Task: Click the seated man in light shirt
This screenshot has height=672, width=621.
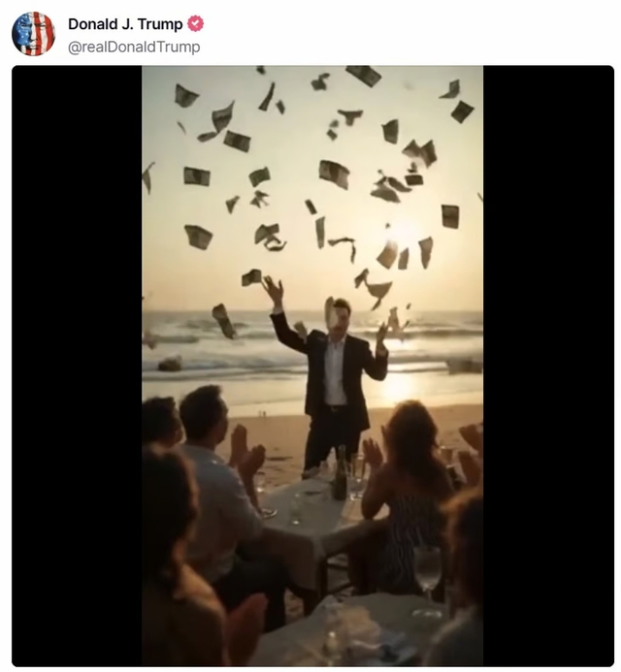Action: [x=223, y=493]
